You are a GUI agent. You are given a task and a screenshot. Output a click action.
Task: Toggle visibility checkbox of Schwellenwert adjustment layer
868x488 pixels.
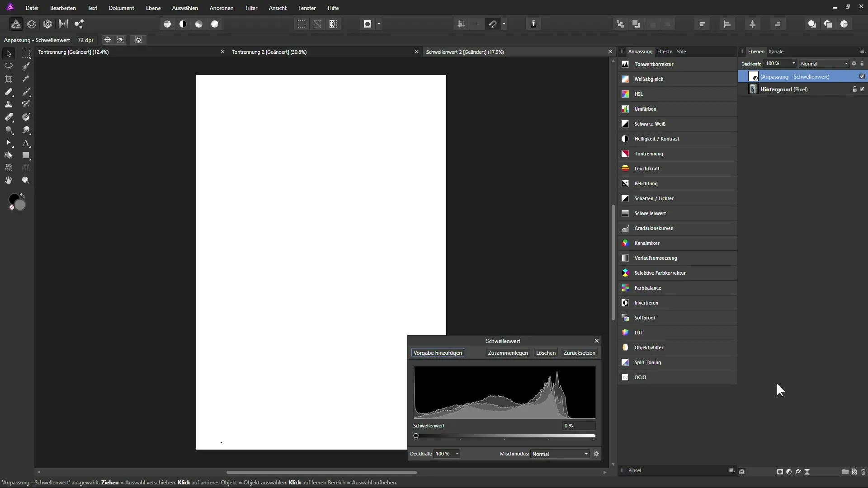click(862, 76)
